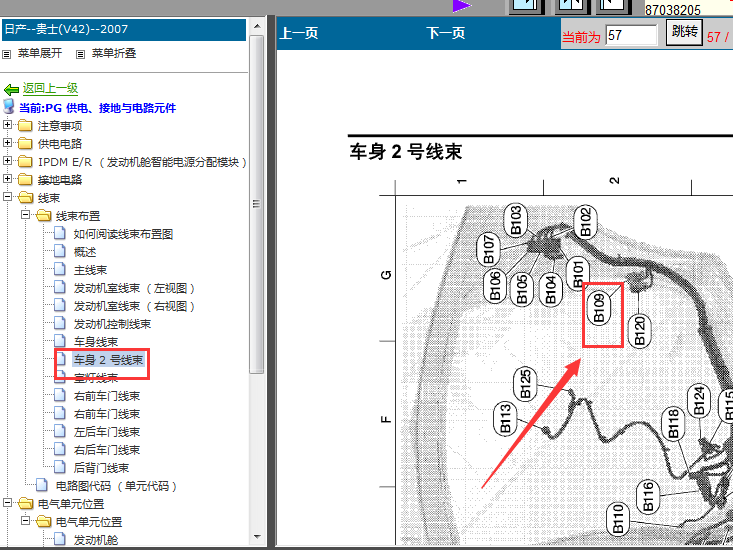
Task: Click the 跳转 jump button
Action: (684, 32)
